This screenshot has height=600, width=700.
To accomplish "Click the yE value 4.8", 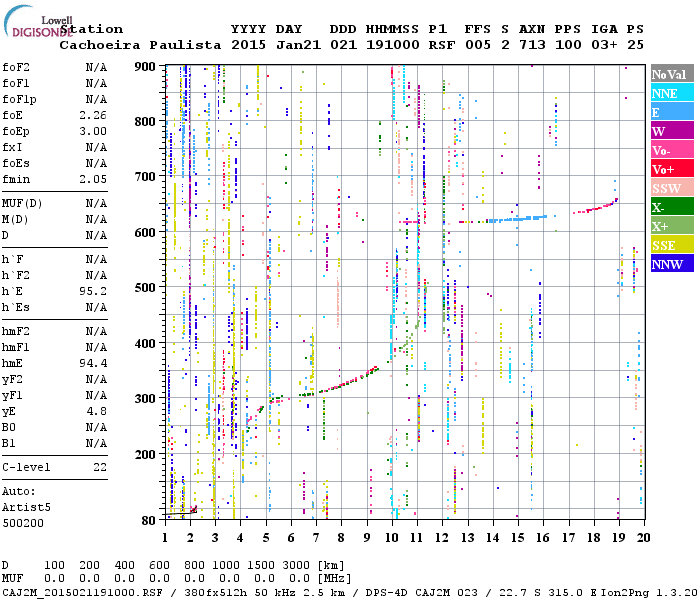I will pos(97,412).
